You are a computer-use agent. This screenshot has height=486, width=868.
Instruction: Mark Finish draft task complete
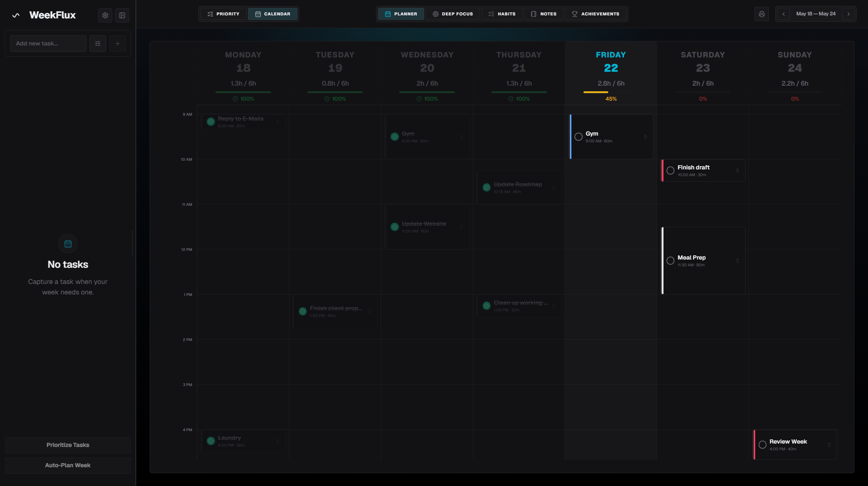click(670, 171)
